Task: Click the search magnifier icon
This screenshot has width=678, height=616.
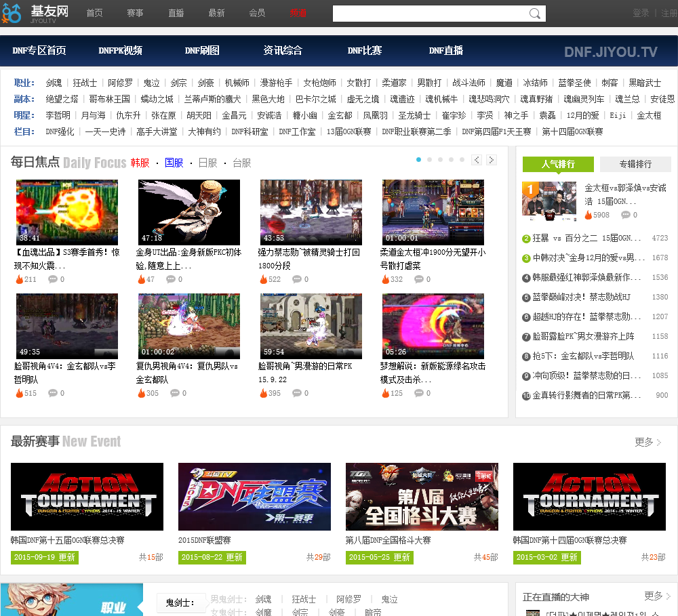Action: tap(534, 14)
